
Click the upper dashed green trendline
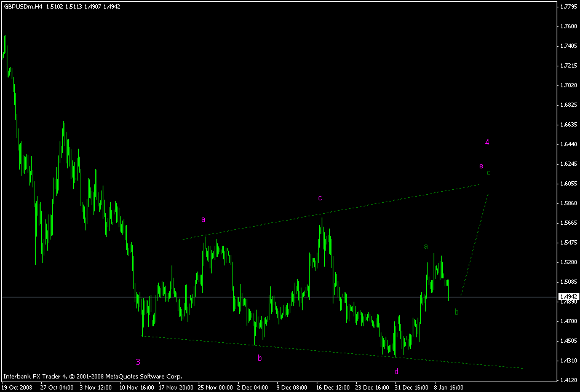tap(331, 212)
